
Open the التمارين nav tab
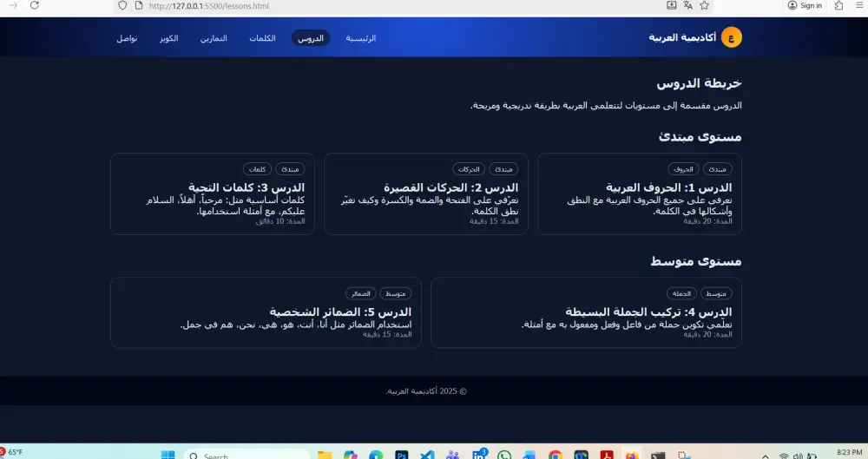click(214, 38)
